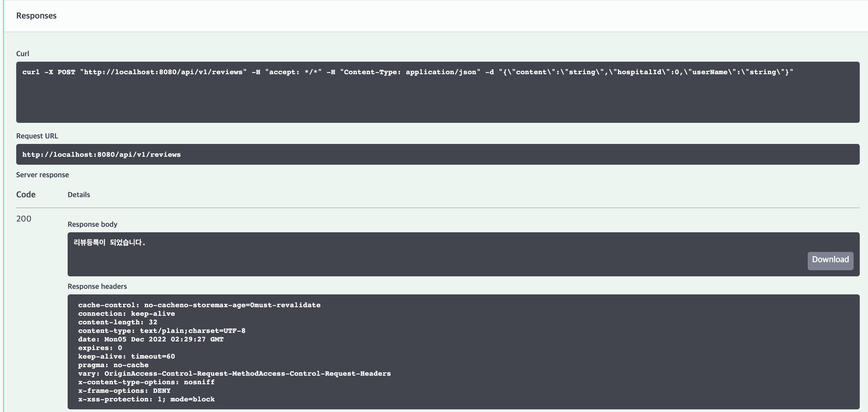
Task: Click the curl POST command text
Action: pos(407,72)
